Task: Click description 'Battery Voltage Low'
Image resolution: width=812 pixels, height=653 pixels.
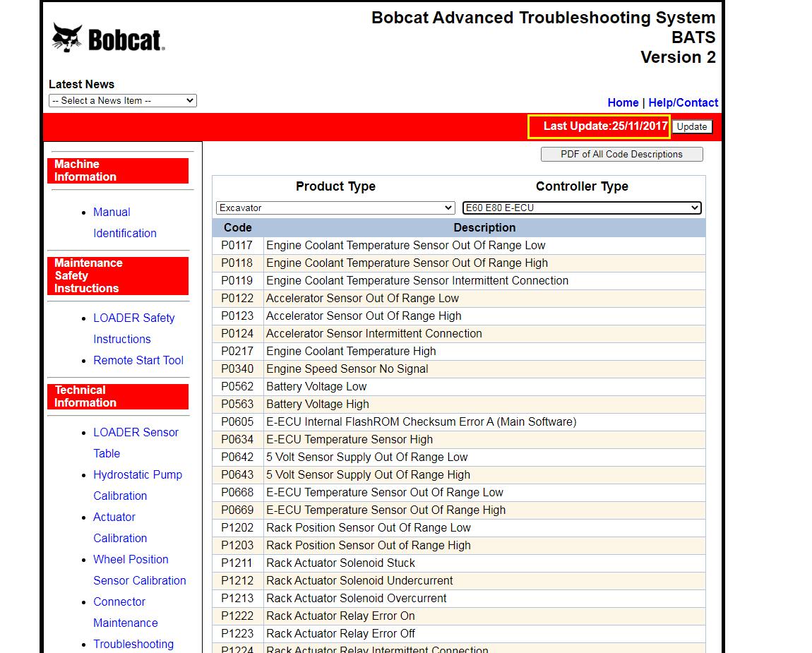Action: click(316, 386)
